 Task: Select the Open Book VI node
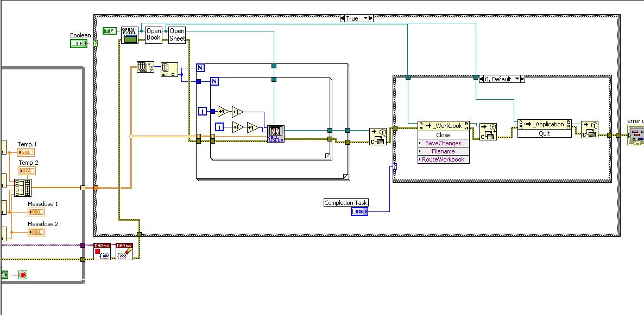(x=154, y=35)
